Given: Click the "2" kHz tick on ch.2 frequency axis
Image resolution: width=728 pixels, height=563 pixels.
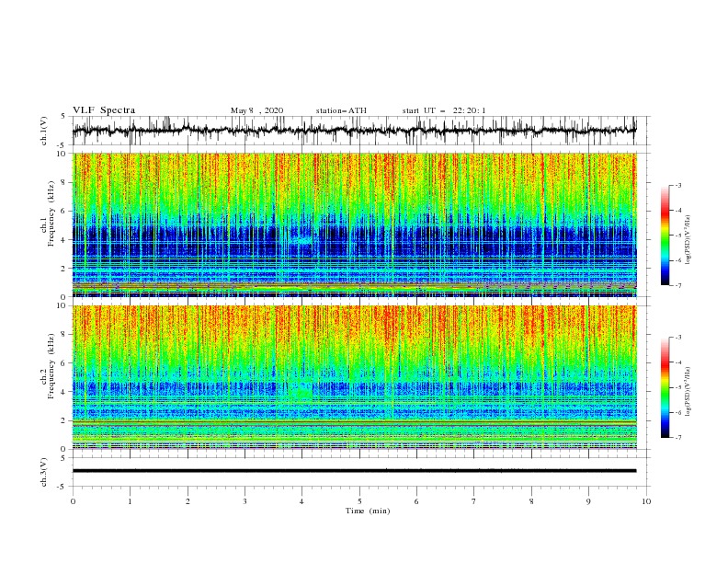Looking at the screenshot, I should coord(63,420).
